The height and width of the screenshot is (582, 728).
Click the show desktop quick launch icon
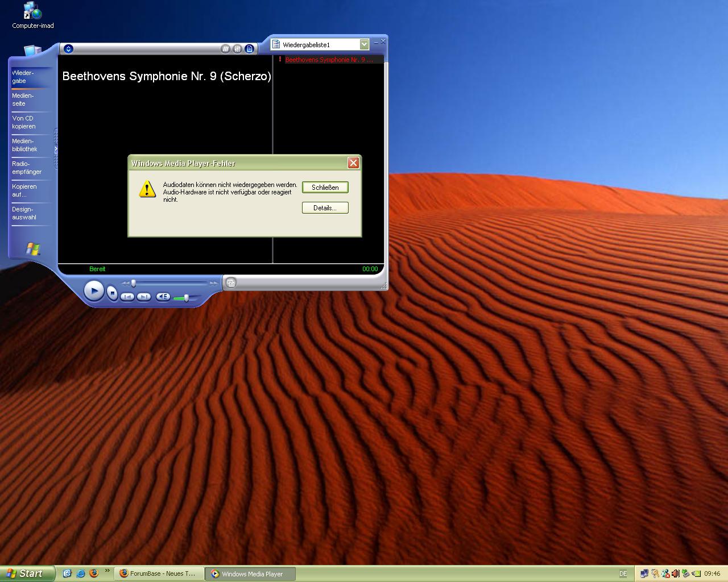click(x=67, y=573)
